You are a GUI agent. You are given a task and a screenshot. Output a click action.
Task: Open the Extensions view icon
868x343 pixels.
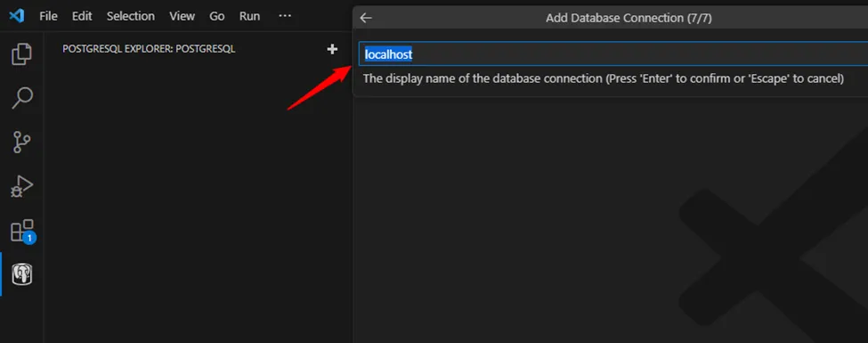tap(22, 231)
